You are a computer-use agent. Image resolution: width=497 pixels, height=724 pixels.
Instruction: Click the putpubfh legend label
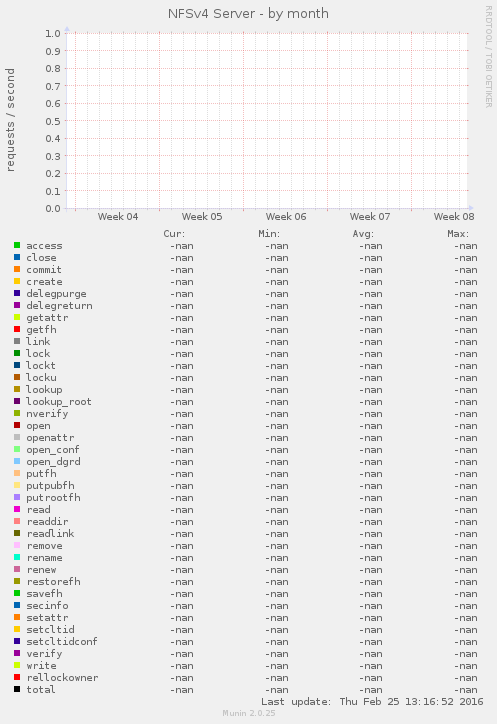[50, 486]
